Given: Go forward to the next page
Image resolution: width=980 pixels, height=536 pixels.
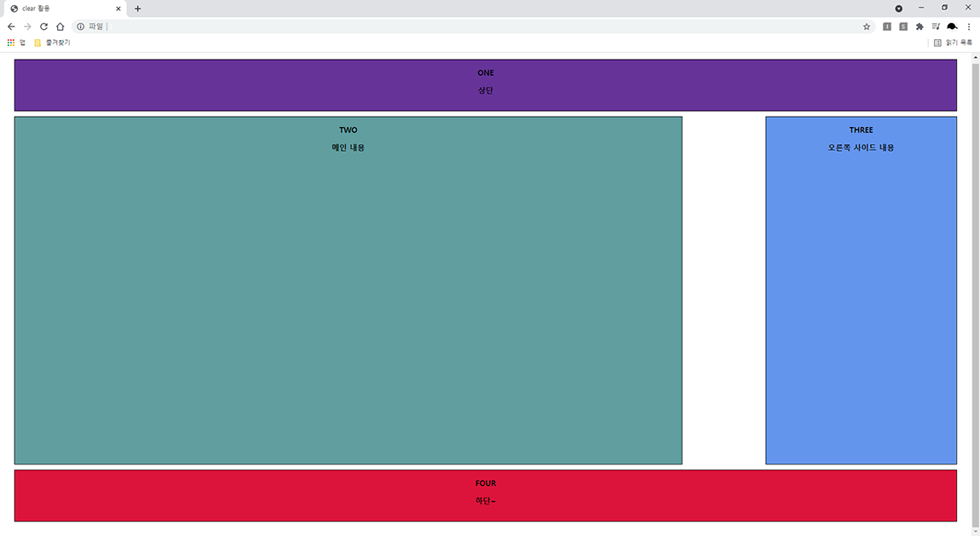Looking at the screenshot, I should pyautogui.click(x=26, y=26).
